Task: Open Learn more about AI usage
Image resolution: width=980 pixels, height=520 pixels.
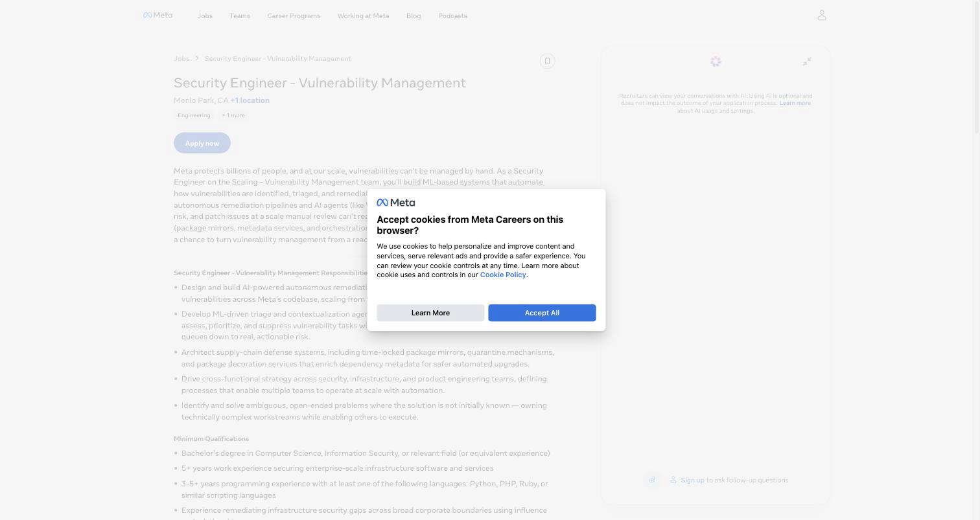Action: tap(795, 103)
